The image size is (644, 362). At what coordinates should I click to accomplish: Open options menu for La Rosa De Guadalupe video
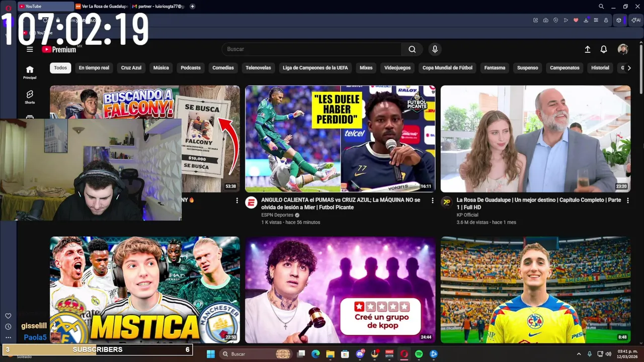[x=627, y=200]
